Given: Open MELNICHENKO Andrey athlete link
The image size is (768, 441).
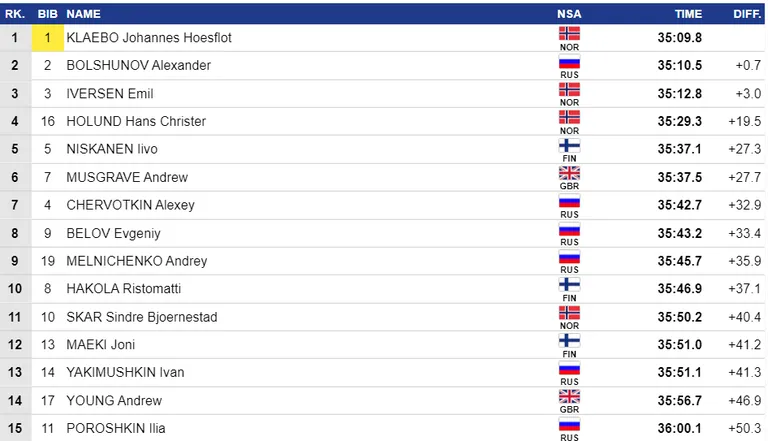Looking at the screenshot, I should coord(137,261).
